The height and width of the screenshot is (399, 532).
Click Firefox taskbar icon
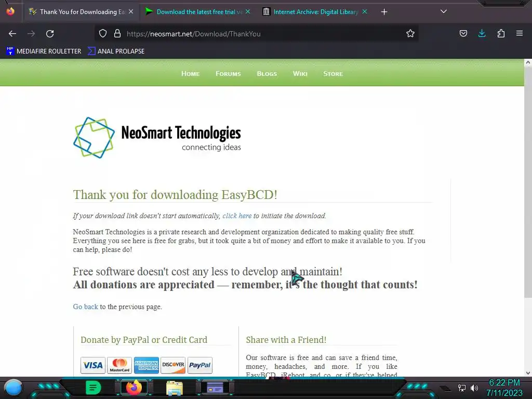point(134,388)
